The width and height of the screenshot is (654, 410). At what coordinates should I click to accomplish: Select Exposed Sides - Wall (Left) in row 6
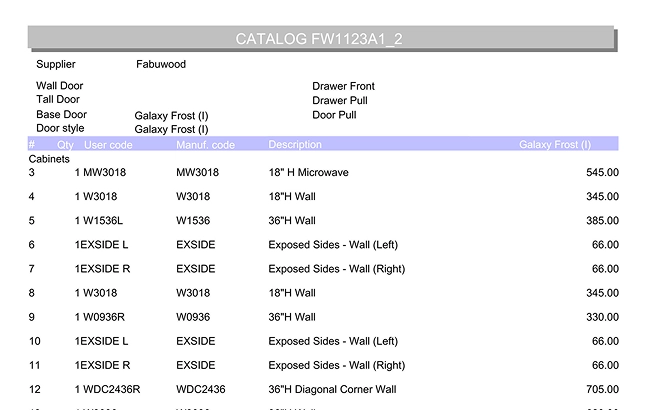tap(333, 245)
